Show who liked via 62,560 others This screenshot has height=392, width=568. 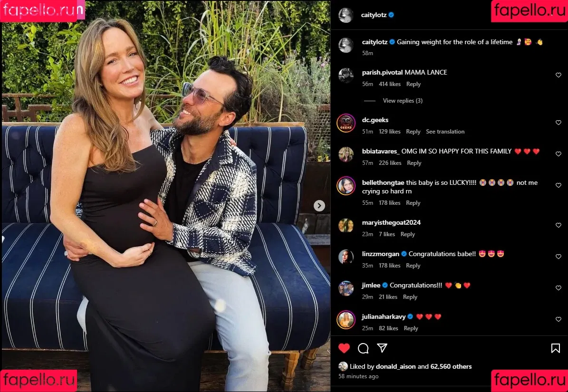pyautogui.click(x=451, y=366)
